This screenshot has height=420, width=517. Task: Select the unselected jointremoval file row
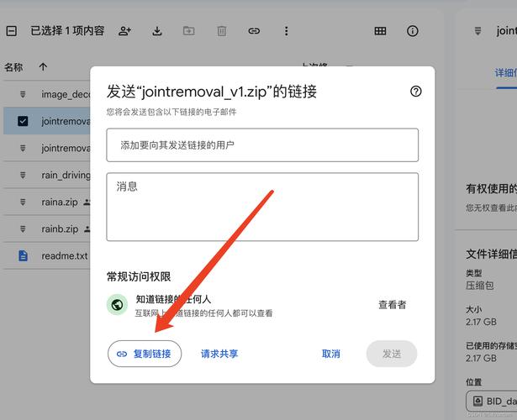pos(46,148)
